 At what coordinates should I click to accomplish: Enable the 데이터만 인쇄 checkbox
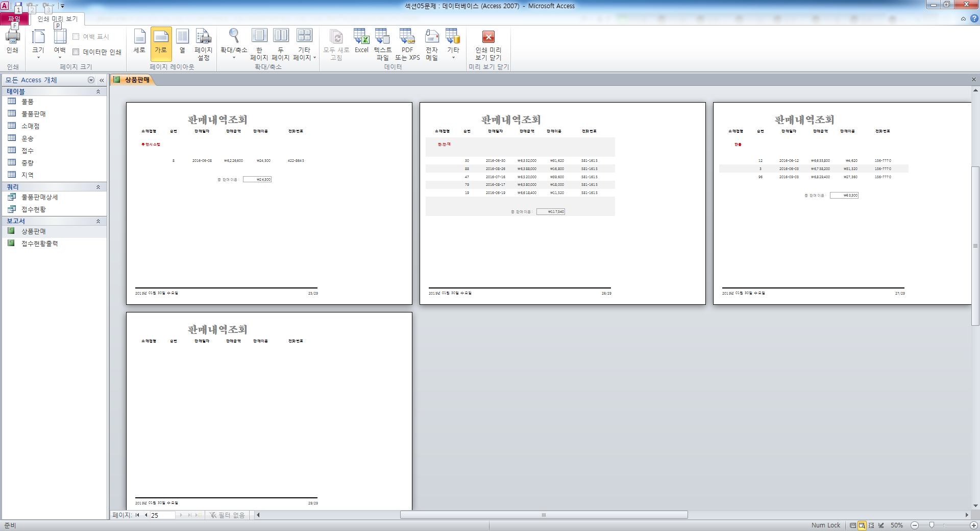76,52
